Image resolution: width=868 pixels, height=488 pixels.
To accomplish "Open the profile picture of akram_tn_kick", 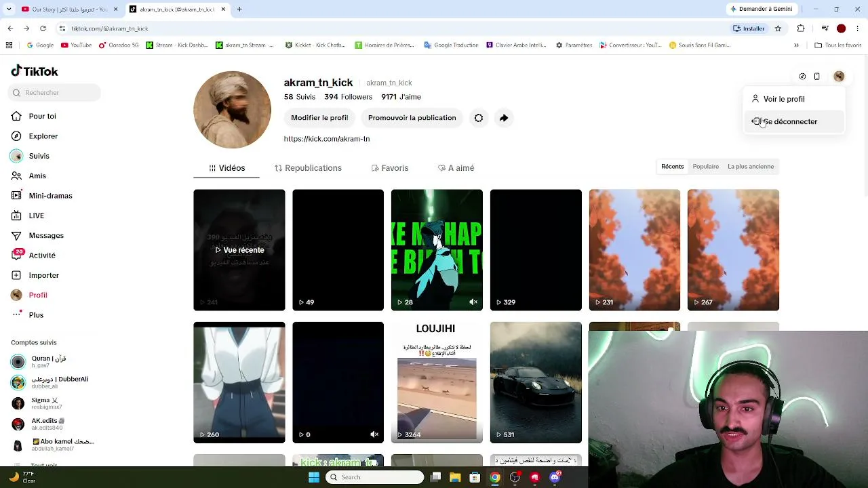I will [232, 110].
